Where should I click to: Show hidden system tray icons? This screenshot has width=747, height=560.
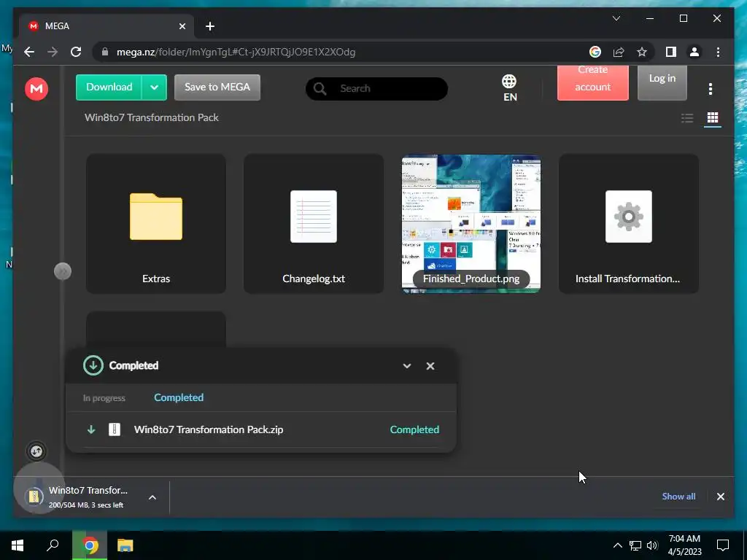(x=617, y=545)
